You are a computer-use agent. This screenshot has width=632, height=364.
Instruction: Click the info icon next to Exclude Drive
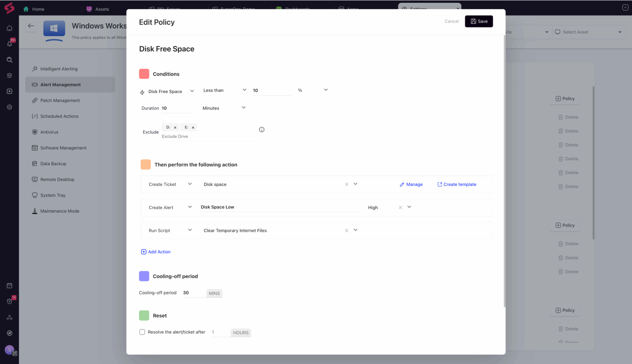point(261,130)
